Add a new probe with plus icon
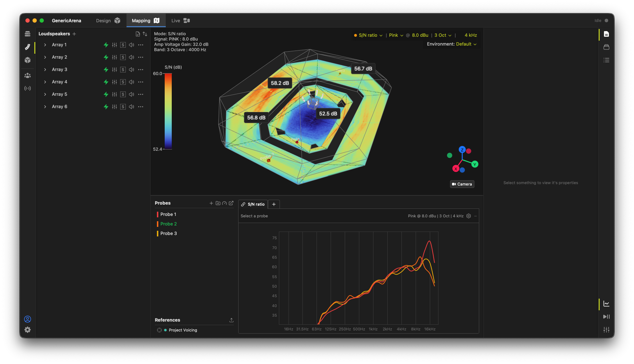This screenshot has height=364, width=634. tap(211, 203)
